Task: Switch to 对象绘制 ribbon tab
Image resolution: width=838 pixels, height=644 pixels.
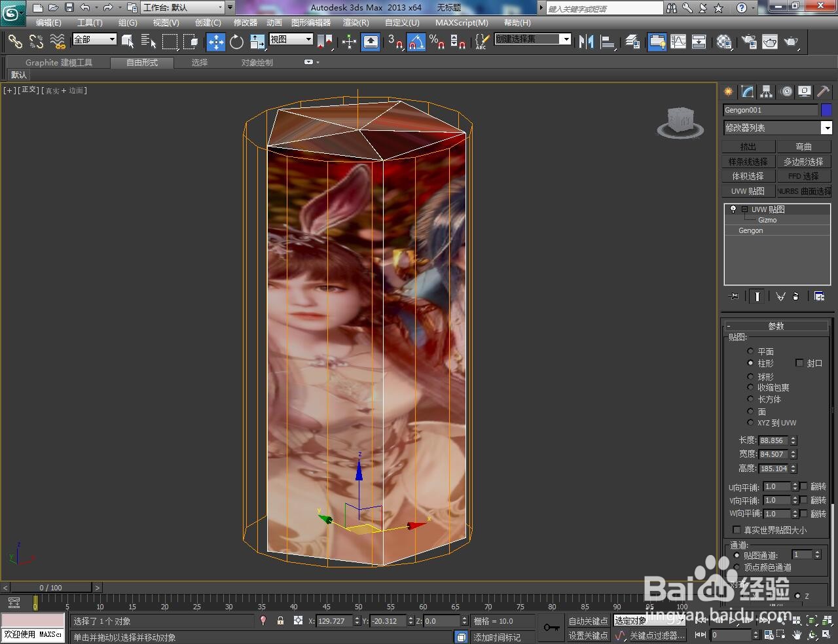Action: click(x=257, y=63)
